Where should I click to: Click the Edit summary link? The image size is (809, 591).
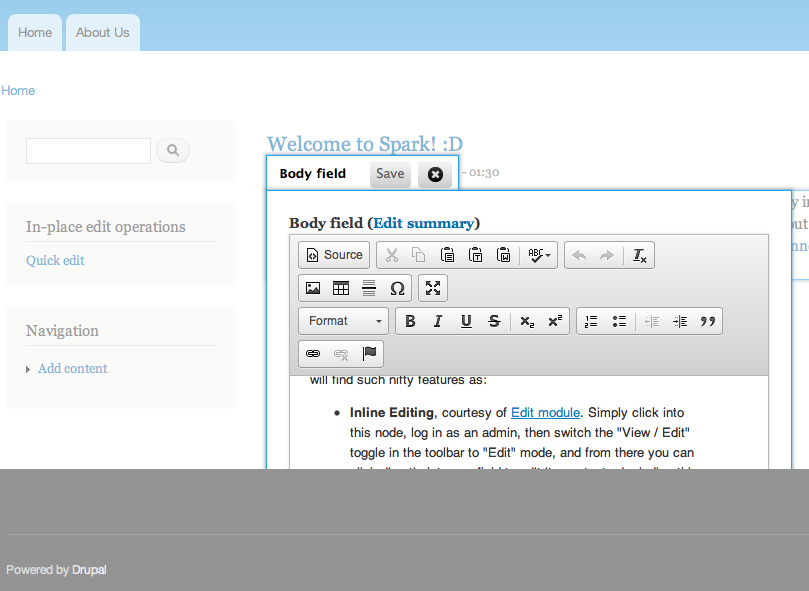coord(424,223)
